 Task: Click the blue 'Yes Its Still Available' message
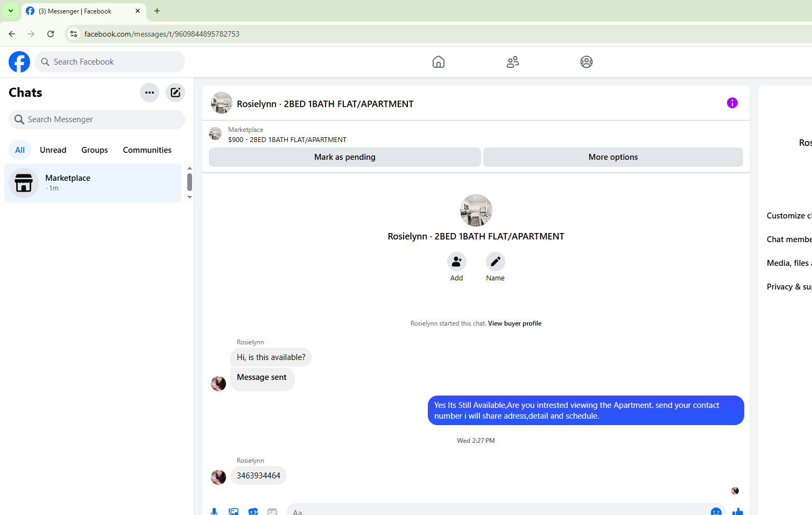[x=586, y=411]
